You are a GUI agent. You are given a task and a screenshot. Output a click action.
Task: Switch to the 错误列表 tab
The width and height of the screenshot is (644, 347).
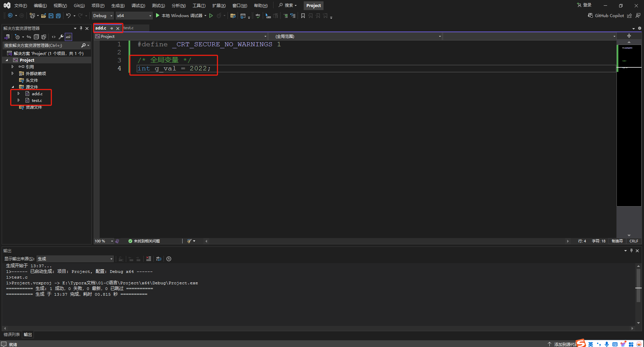12,335
